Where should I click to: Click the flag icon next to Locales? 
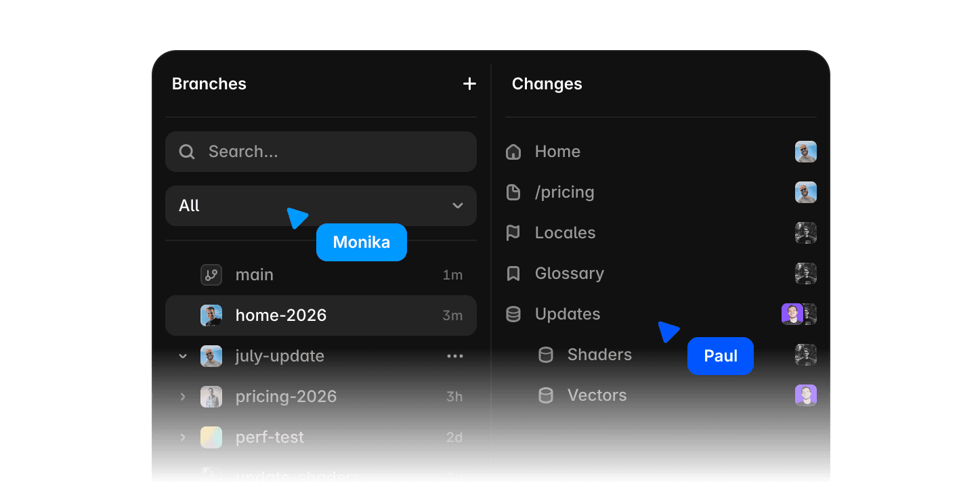(x=513, y=233)
